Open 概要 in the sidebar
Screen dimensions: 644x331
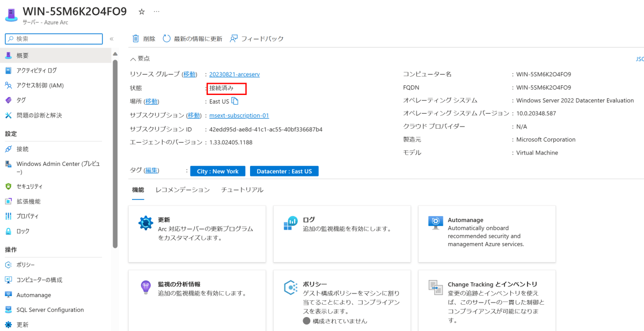pos(56,55)
